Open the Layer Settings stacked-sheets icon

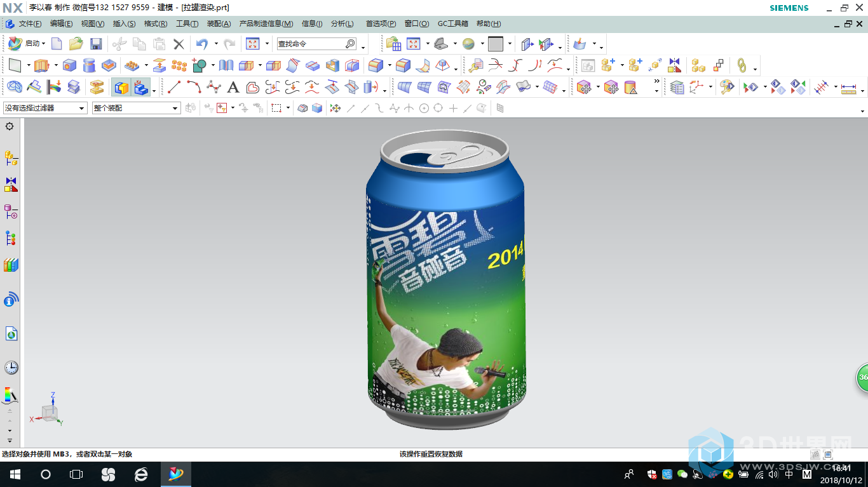pyautogui.click(x=677, y=87)
